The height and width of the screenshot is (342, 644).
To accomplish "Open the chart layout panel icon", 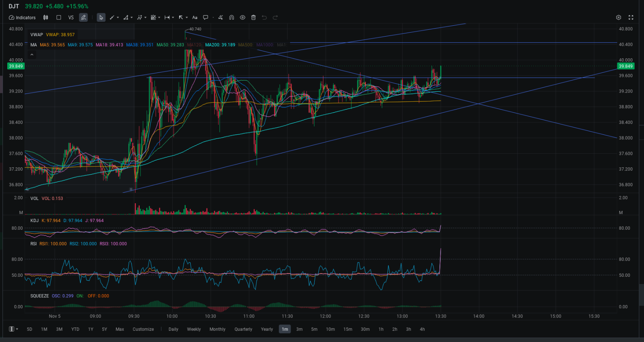I will pyautogui.click(x=12, y=329).
